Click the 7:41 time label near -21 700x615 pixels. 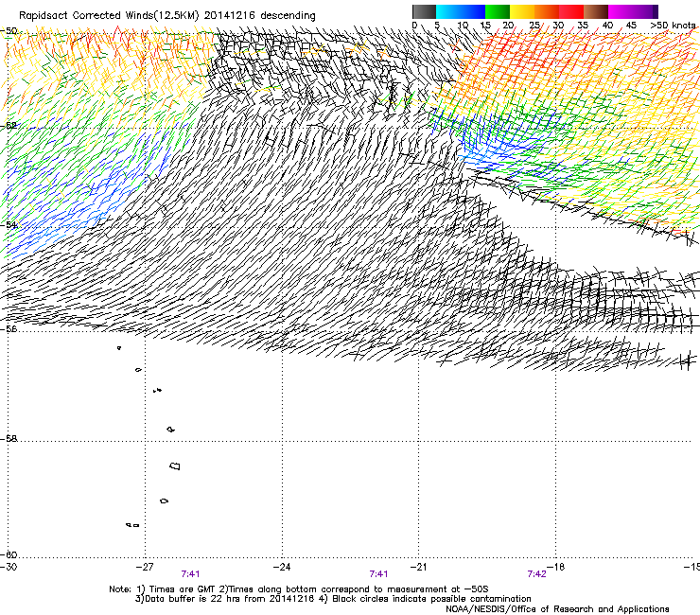point(378,574)
